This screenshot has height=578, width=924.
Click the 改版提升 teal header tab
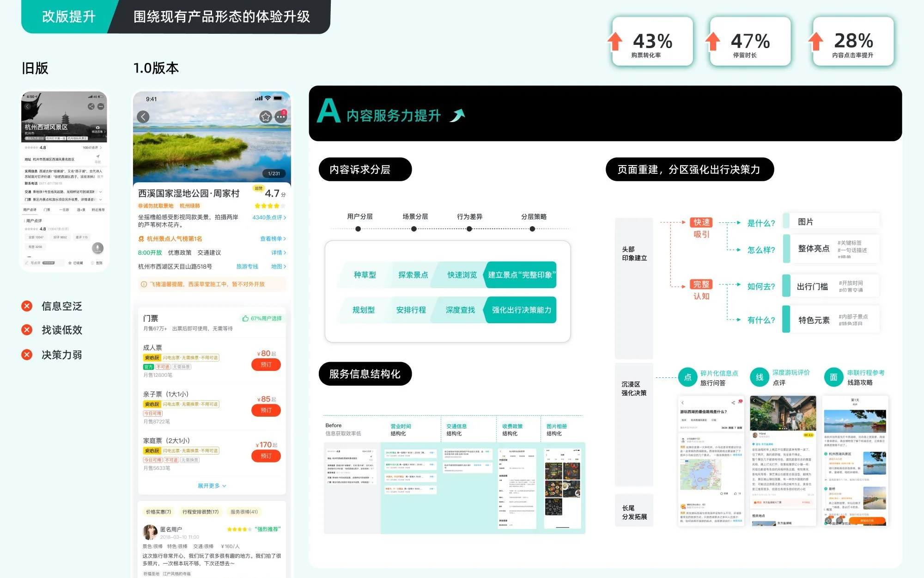68,17
